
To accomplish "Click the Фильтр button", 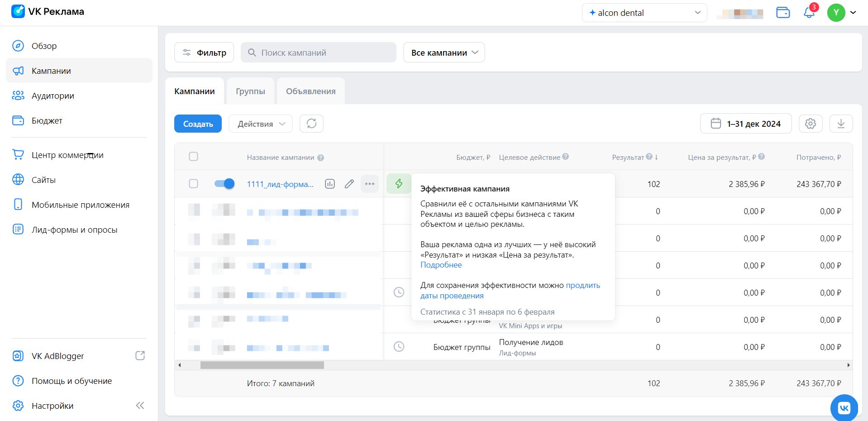I will (x=204, y=53).
